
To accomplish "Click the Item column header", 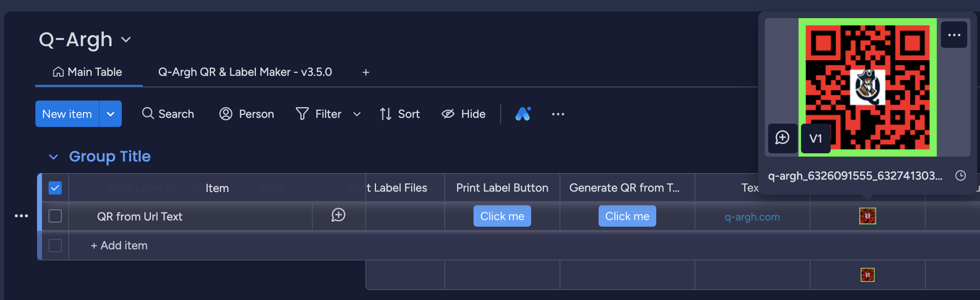I will point(217,188).
